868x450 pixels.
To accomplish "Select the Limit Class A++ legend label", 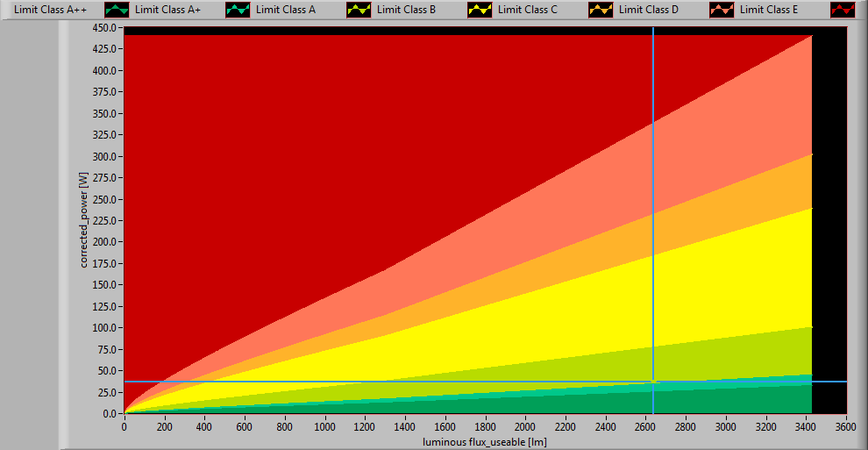I will (50, 10).
